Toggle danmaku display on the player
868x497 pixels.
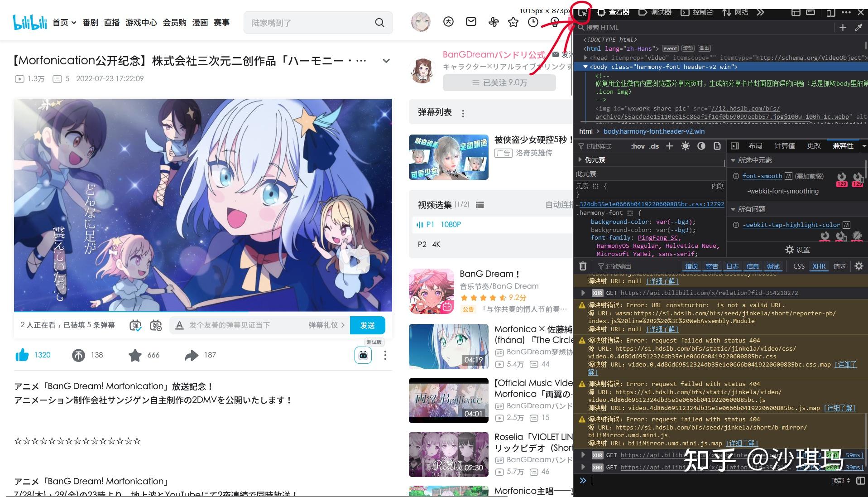click(x=135, y=325)
